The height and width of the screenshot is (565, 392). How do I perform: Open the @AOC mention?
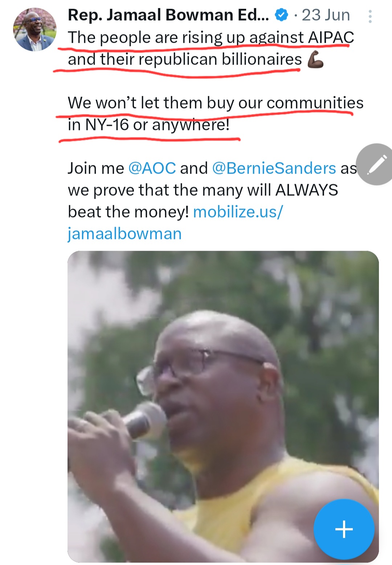coord(152,168)
